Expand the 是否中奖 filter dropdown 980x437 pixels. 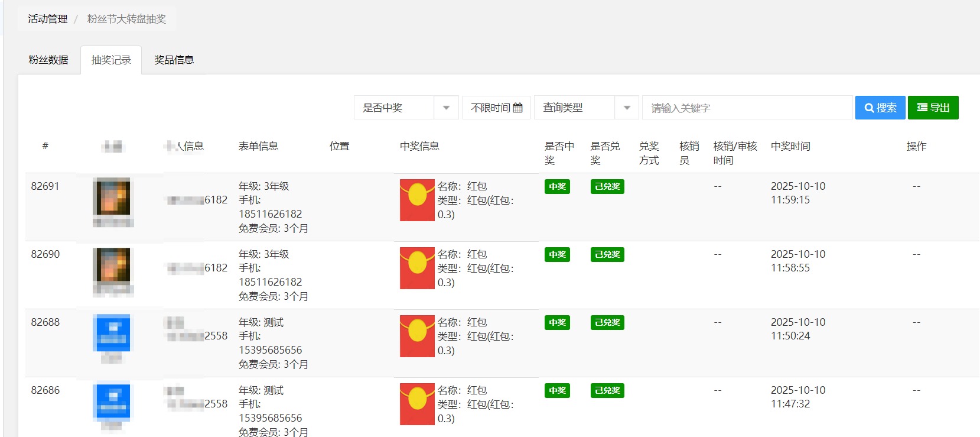446,108
